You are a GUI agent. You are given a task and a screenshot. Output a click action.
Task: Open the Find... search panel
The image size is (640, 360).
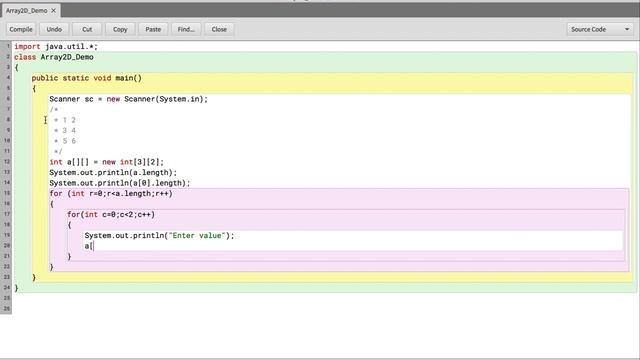tap(186, 29)
